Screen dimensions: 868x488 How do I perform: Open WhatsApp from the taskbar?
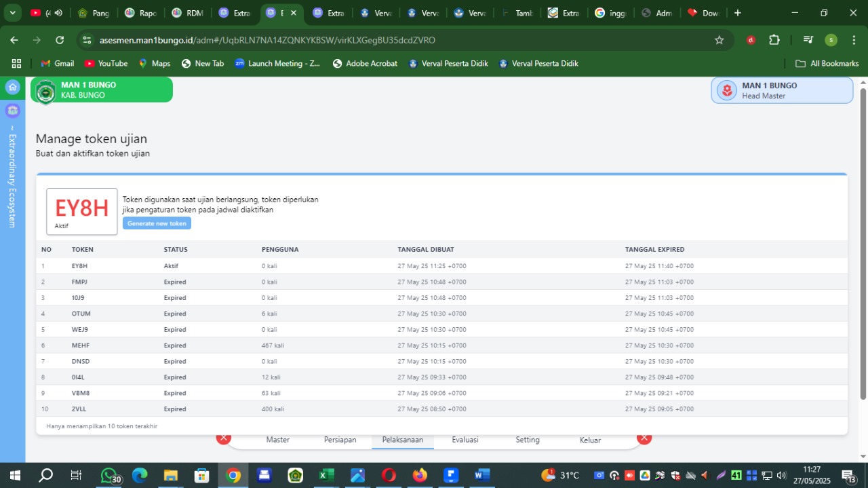108,475
